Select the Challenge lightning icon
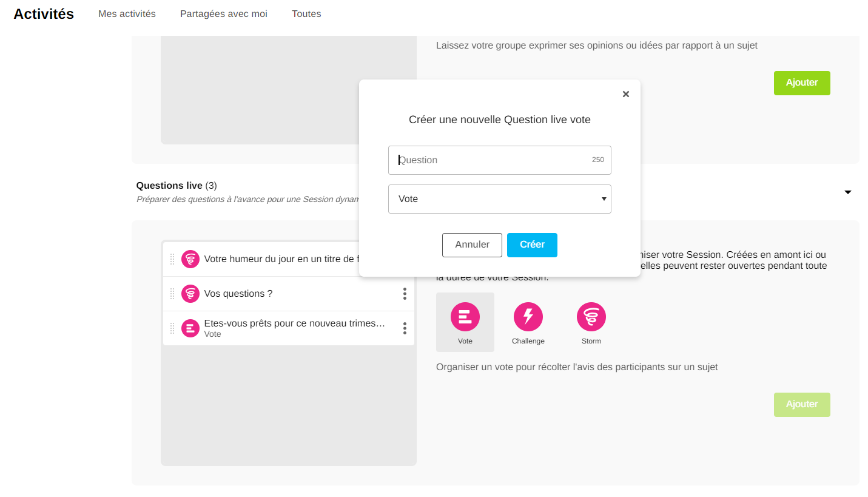 tap(528, 317)
